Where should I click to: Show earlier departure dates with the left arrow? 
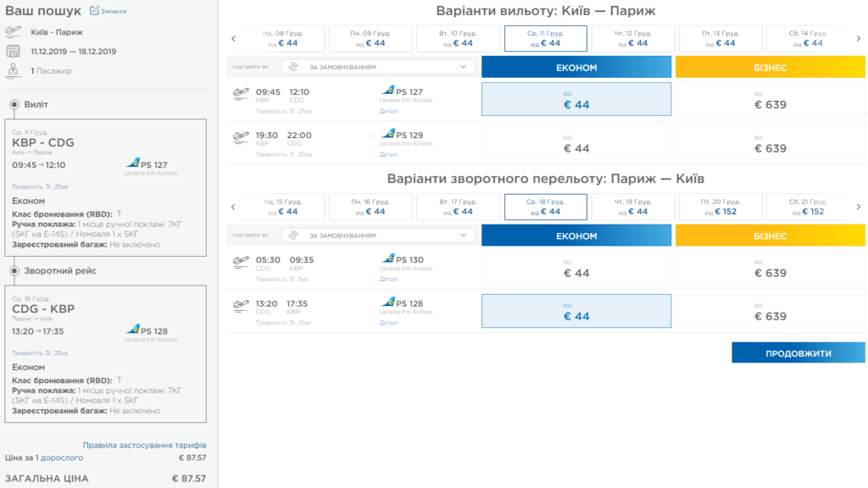point(234,39)
